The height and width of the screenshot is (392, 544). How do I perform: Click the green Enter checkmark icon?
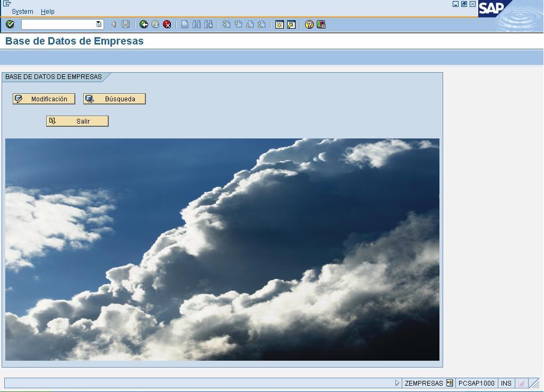(10, 24)
